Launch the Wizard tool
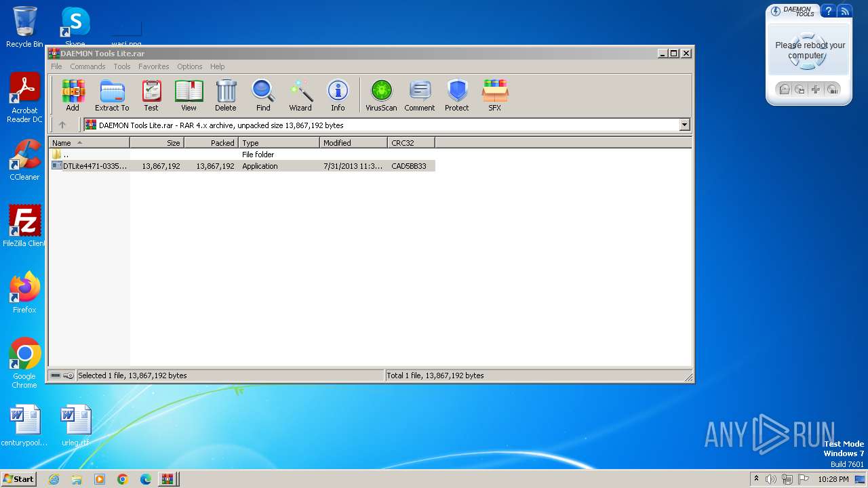868x488 pixels. click(x=300, y=95)
